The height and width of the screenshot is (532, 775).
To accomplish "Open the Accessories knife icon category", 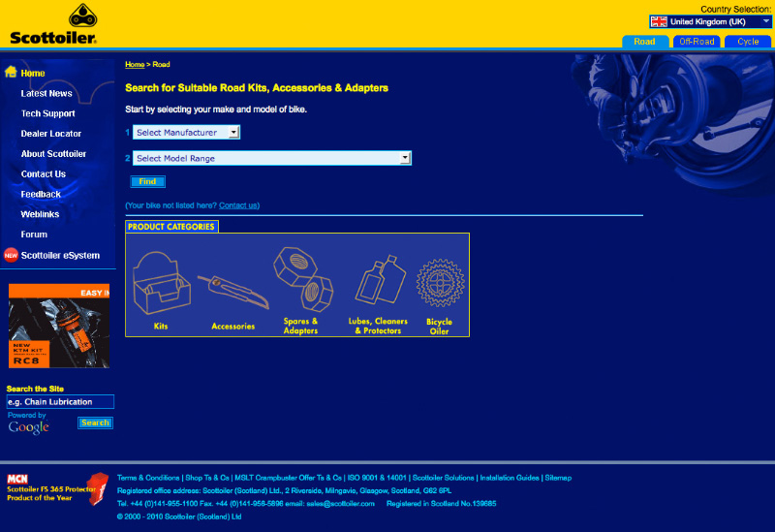I will tap(232, 291).
